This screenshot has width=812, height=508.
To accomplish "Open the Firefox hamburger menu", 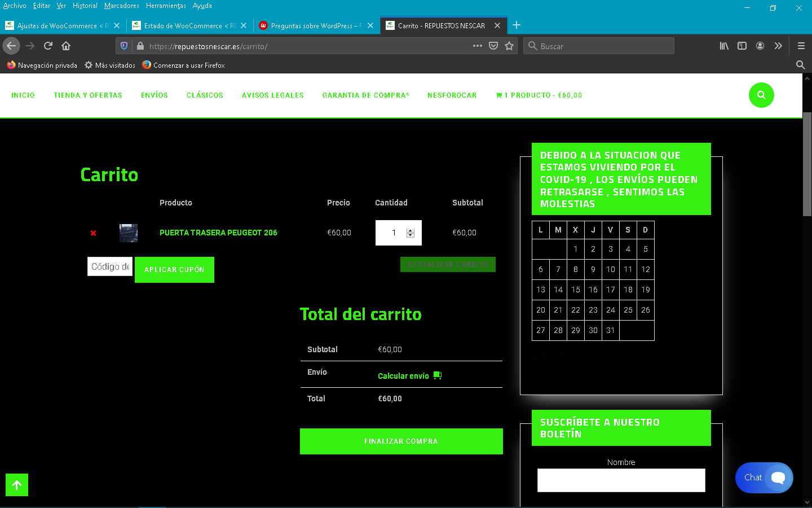I will pos(801,46).
